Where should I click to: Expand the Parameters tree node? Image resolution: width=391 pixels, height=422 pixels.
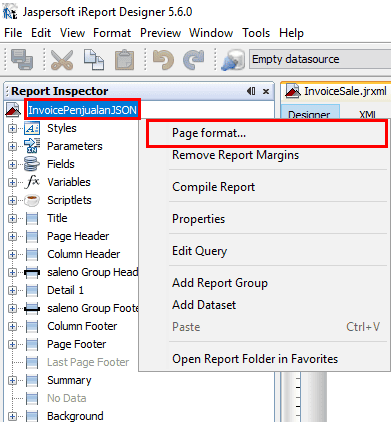(12, 146)
